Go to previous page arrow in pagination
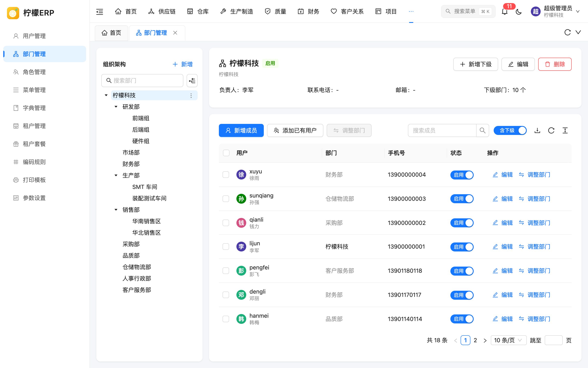The height and width of the screenshot is (368, 588). [455, 340]
